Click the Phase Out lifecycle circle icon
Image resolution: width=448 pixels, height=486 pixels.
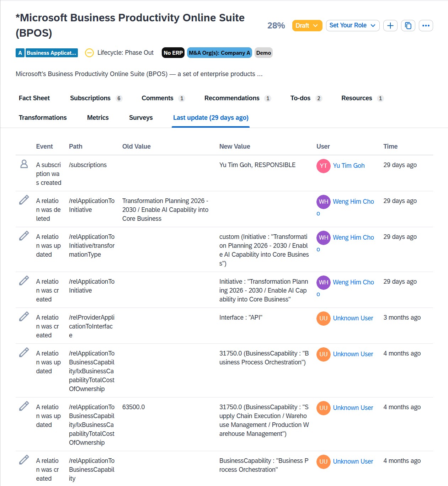click(x=89, y=53)
